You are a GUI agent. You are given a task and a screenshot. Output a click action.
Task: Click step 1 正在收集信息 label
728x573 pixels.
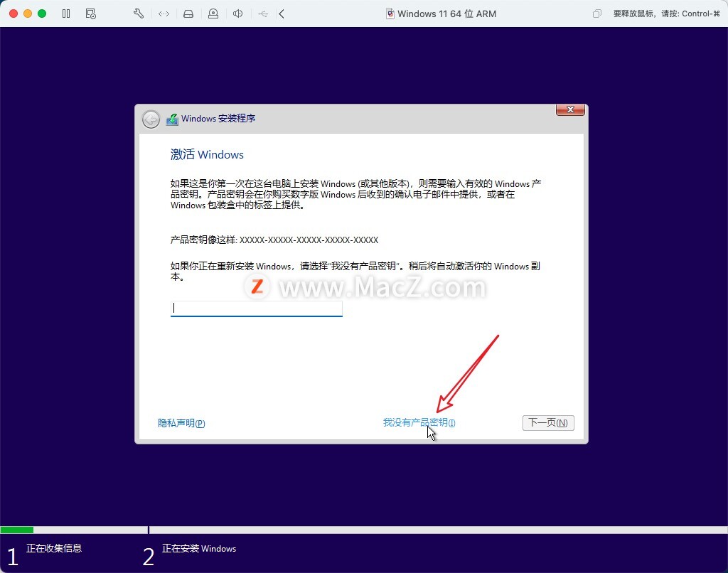tap(54, 548)
